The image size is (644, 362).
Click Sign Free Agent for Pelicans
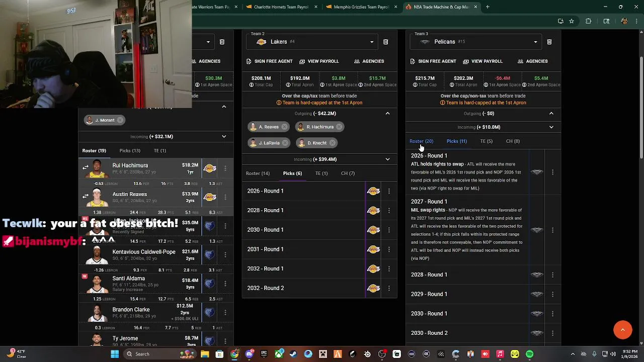(x=433, y=61)
